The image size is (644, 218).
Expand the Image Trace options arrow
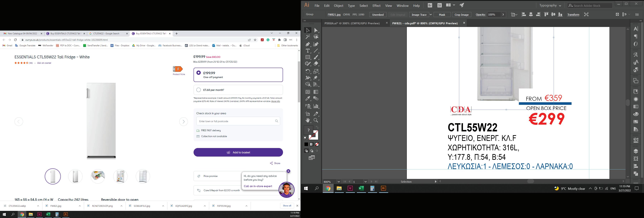tap(431, 15)
